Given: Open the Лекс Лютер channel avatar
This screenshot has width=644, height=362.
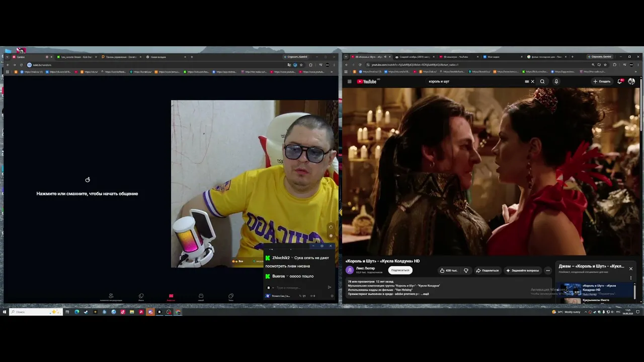Looking at the screenshot, I should 350,270.
